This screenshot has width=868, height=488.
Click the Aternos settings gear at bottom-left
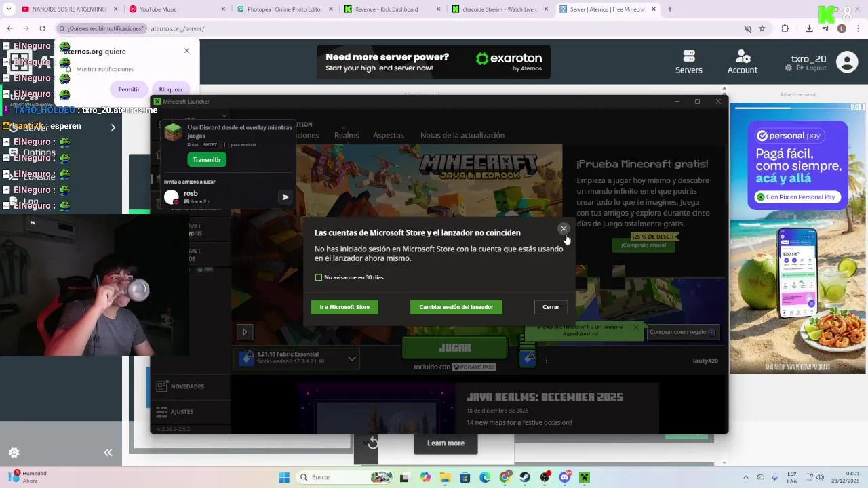[x=14, y=453]
